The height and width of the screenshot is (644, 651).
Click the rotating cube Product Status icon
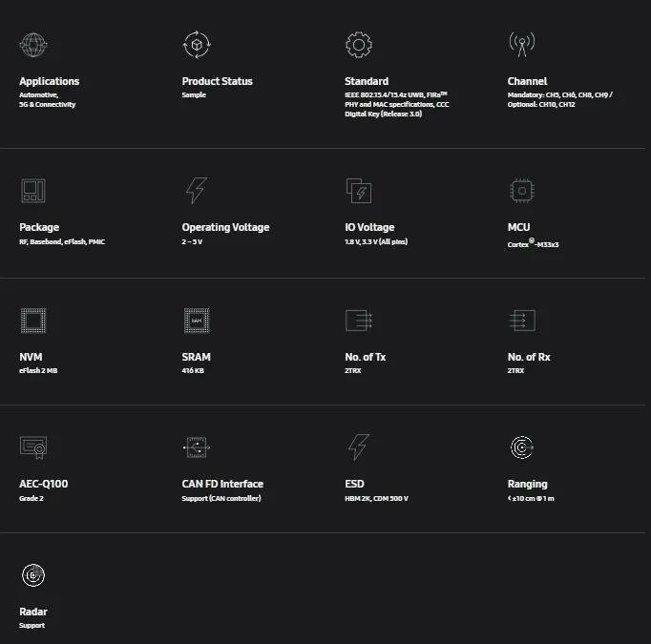[197, 45]
